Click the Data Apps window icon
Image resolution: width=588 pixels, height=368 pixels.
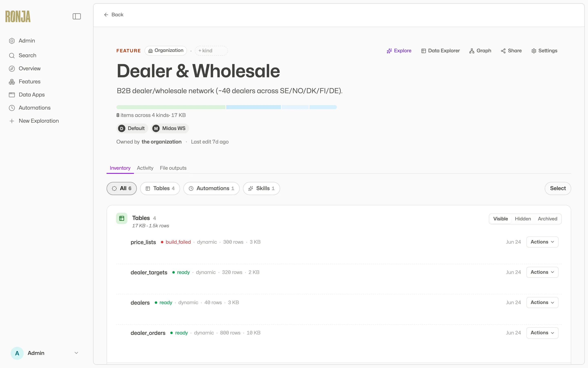(12, 95)
